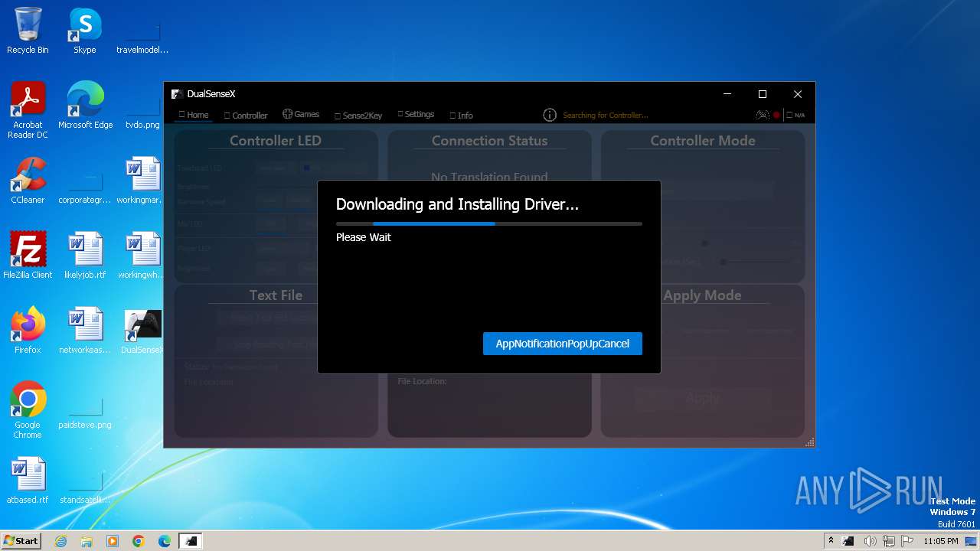
Task: Select the likelyjob.rtf file on the desktop
Action: coord(85,256)
